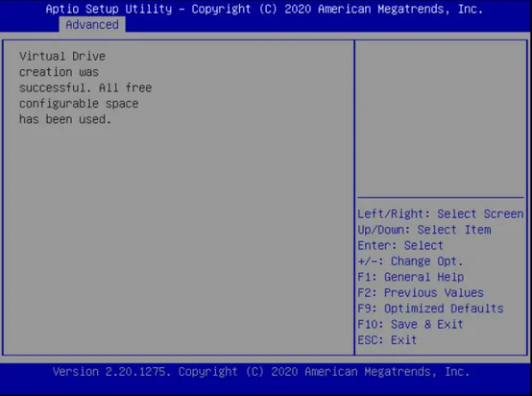Click 'American Megatrends, Inc.' in the header
The height and width of the screenshot is (396, 532).
400,9
